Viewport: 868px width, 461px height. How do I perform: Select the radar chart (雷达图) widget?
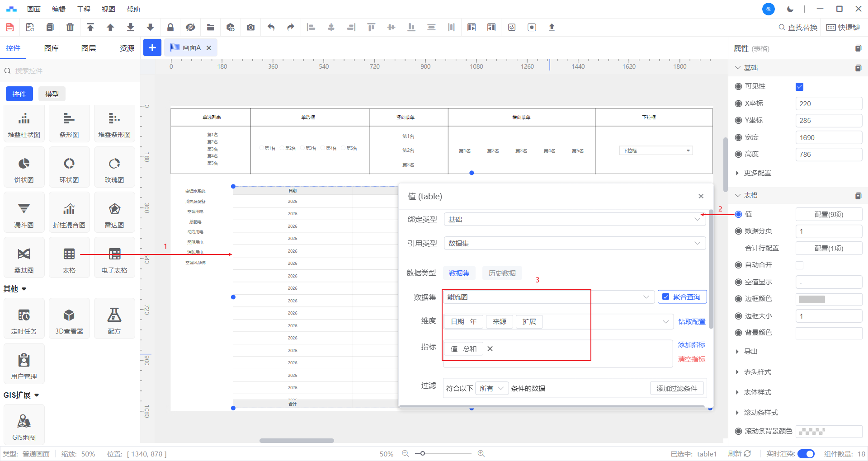tap(114, 213)
